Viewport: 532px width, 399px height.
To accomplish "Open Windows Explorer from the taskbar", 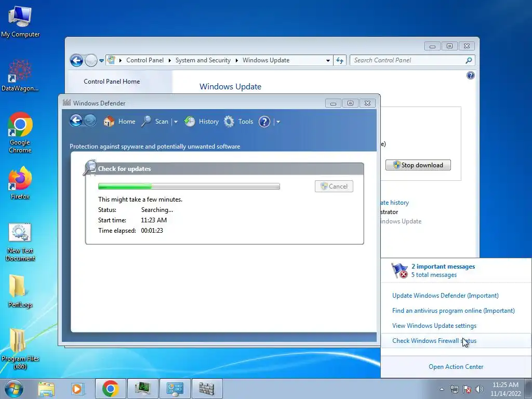I will [x=46, y=389].
